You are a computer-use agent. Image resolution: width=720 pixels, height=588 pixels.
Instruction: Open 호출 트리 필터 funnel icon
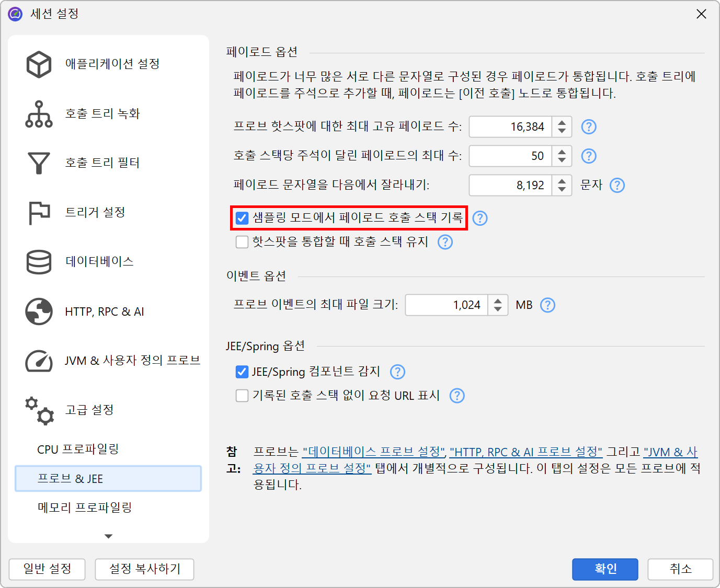(39, 163)
